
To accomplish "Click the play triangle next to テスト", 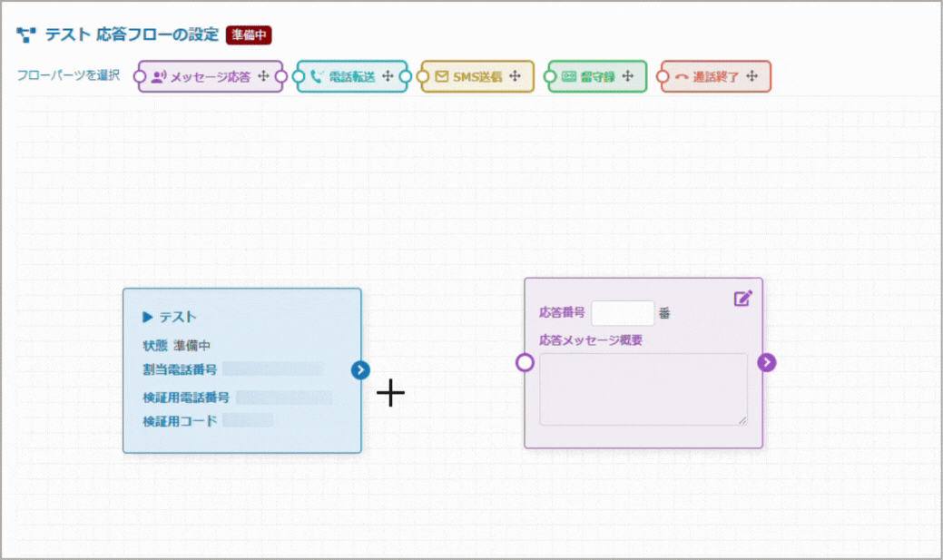I will click(x=147, y=317).
